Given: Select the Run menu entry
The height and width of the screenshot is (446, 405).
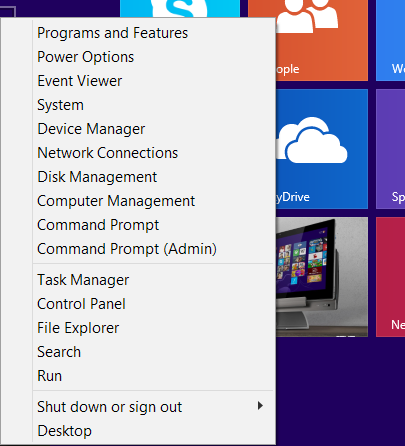Looking at the screenshot, I should click(49, 376).
